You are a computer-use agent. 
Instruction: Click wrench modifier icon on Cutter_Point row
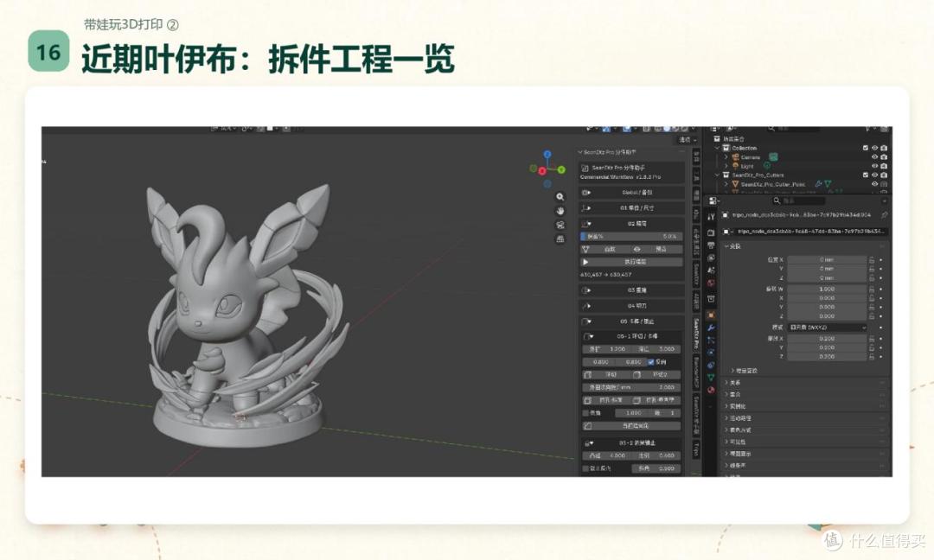[818, 184]
